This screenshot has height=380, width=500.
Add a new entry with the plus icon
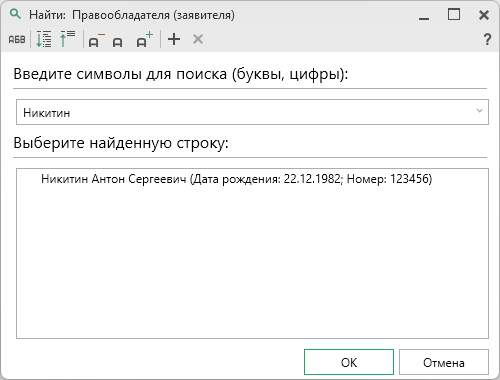click(x=174, y=39)
